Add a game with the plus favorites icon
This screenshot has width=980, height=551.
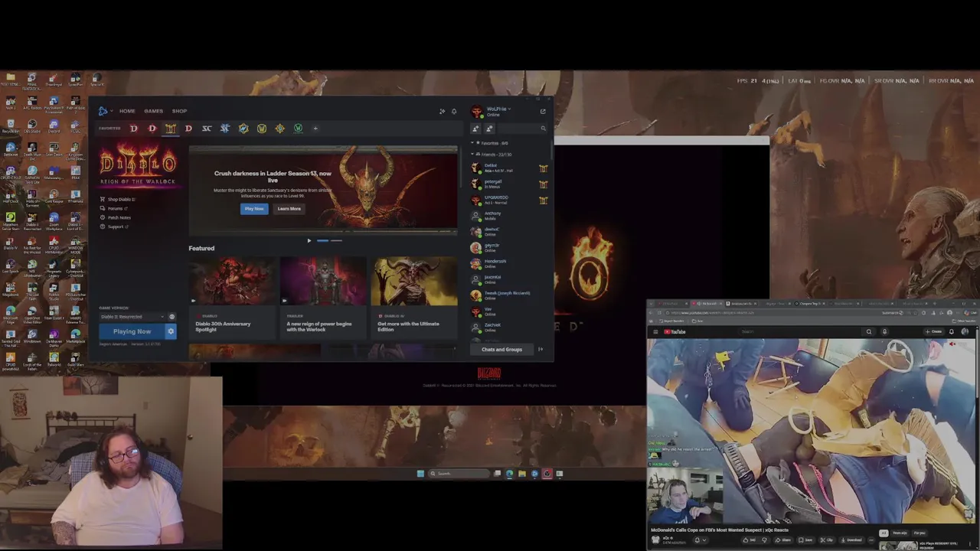coord(315,129)
